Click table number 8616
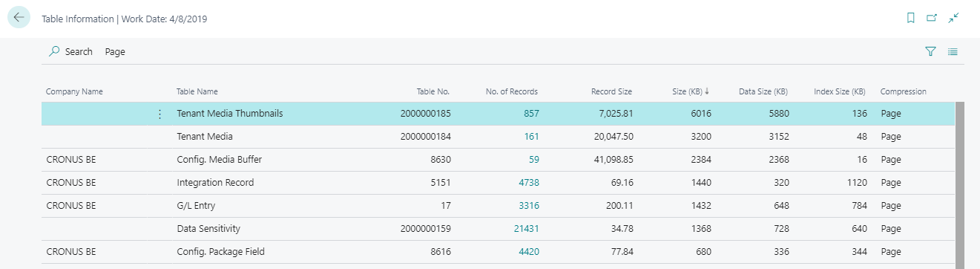Screen dimensions: 980x269 [441, 252]
